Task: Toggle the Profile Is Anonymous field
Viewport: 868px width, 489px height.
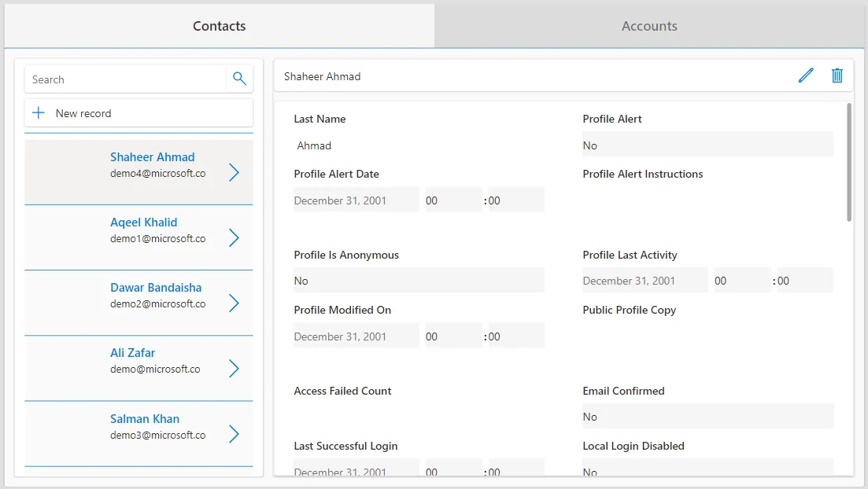Action: click(419, 281)
